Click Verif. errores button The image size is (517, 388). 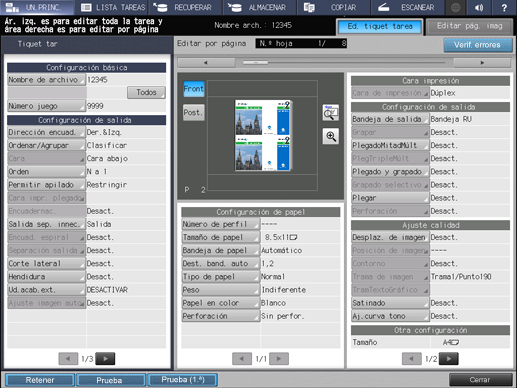pos(478,45)
